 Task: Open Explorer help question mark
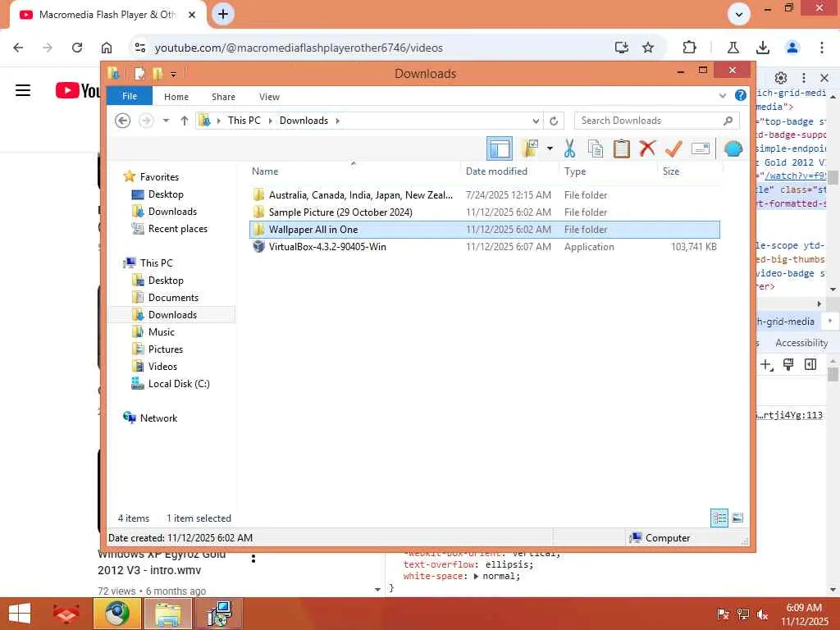[x=741, y=95]
